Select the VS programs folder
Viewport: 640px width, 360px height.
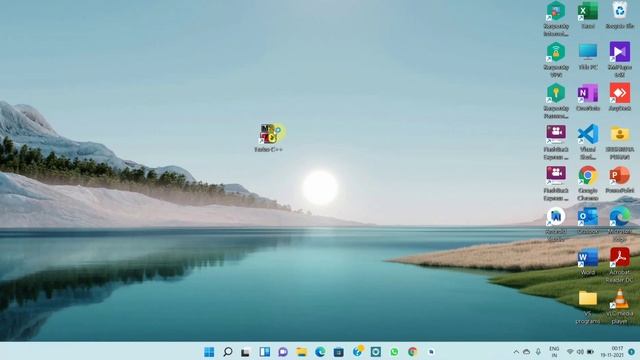coord(588,307)
